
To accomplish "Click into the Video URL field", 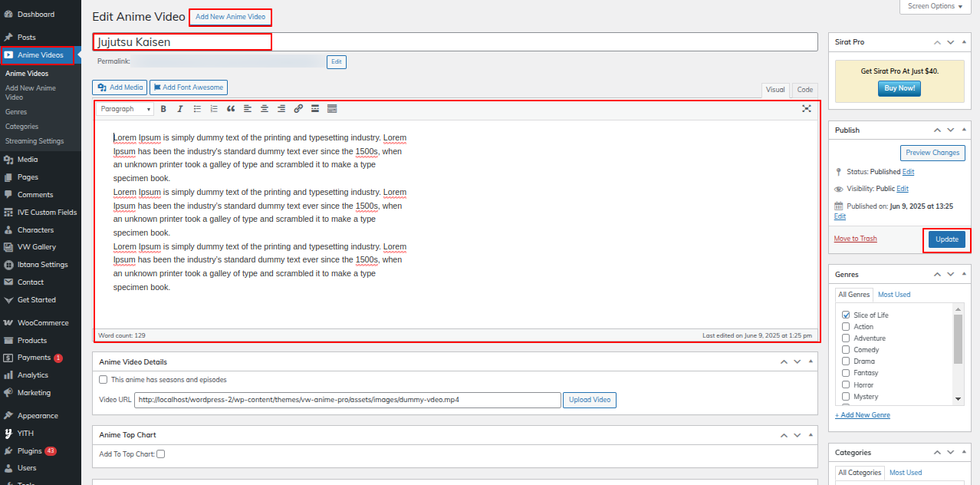I will pos(347,400).
